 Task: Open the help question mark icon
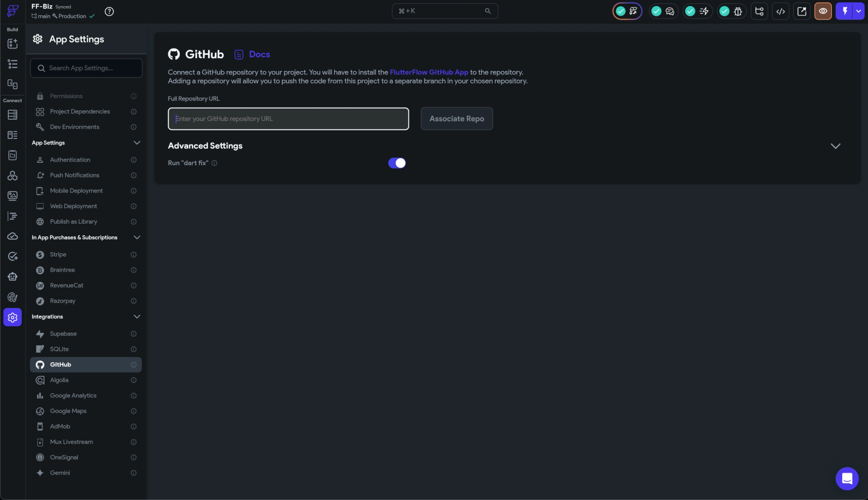pyautogui.click(x=109, y=11)
